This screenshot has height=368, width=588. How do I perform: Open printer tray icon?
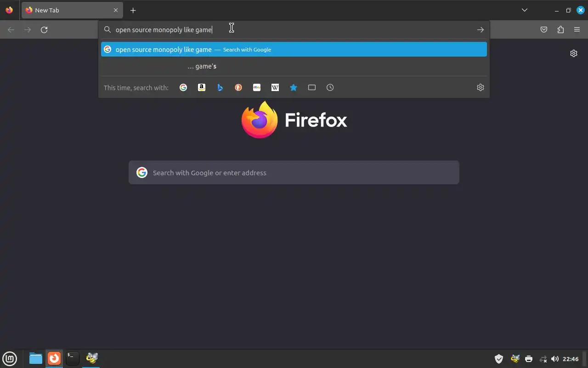[x=529, y=359]
